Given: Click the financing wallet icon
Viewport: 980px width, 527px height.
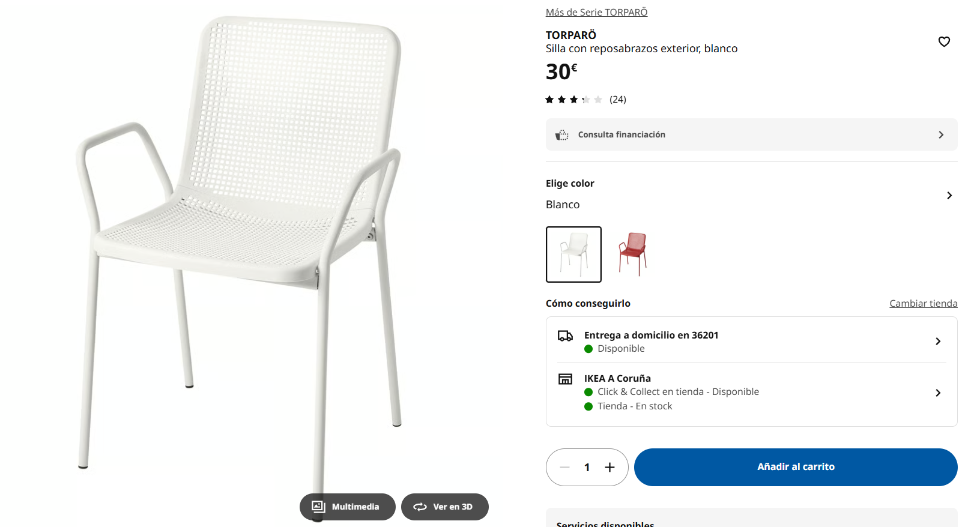Looking at the screenshot, I should (x=562, y=135).
